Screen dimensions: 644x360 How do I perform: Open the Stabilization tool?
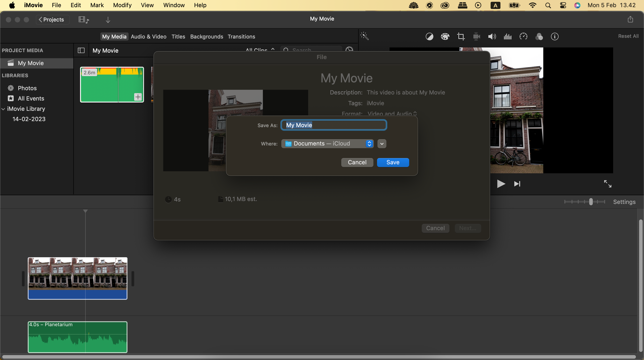click(477, 36)
